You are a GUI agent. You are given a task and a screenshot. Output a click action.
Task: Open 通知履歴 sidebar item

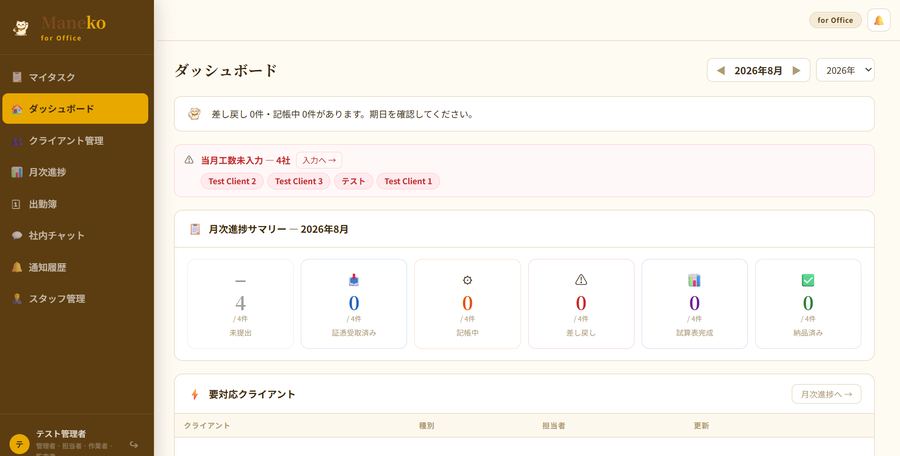pos(75,267)
